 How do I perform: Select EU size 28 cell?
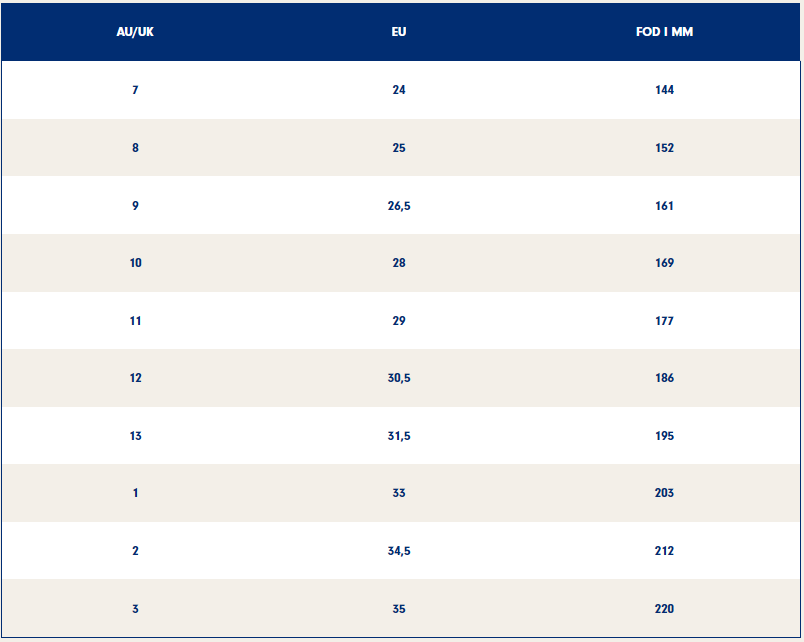399,263
